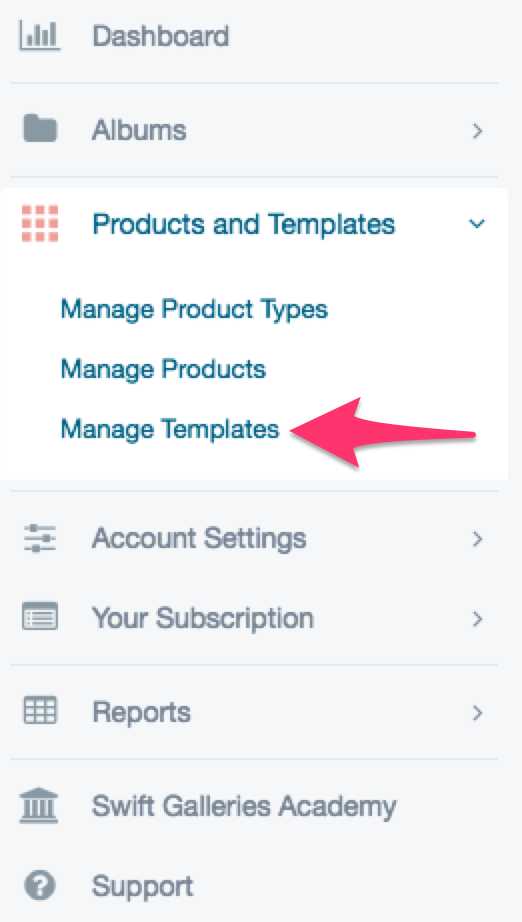Collapse the Products and Templates chevron
This screenshot has height=922, width=522.
[477, 224]
